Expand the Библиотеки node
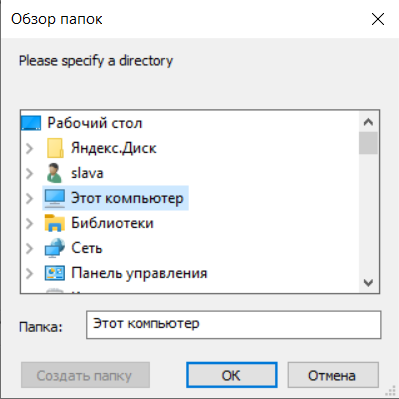Image resolution: width=399 pixels, height=399 pixels. 29,223
